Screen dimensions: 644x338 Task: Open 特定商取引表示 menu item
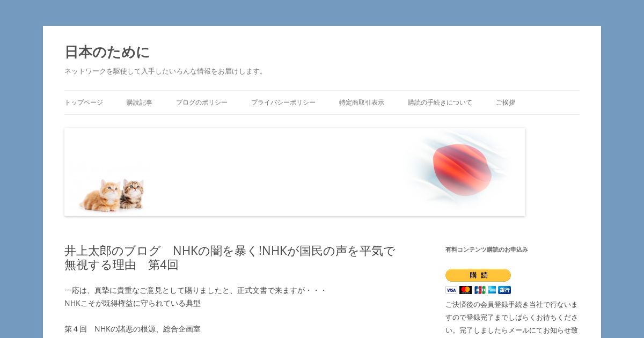point(362,102)
